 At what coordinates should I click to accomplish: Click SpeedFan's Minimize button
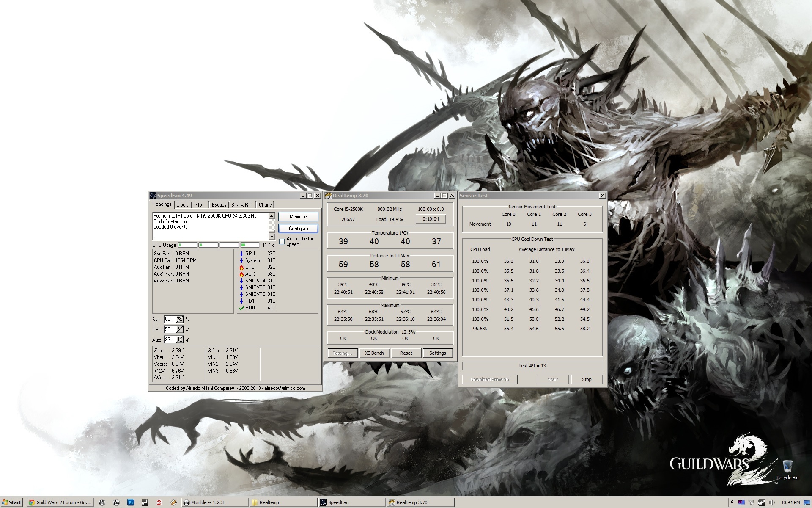298,216
